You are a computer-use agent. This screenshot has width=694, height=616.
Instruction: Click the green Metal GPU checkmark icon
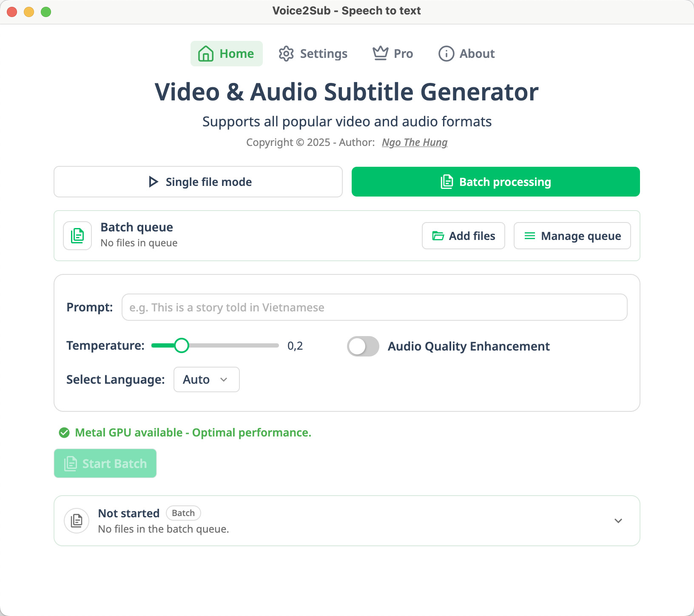tap(64, 433)
